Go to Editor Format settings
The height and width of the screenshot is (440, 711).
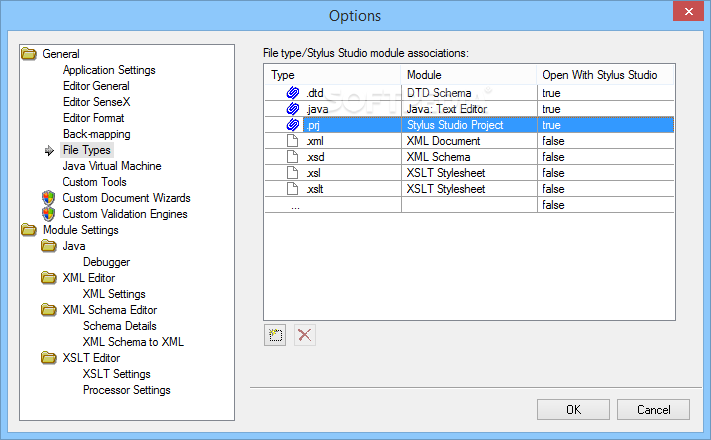click(93, 118)
